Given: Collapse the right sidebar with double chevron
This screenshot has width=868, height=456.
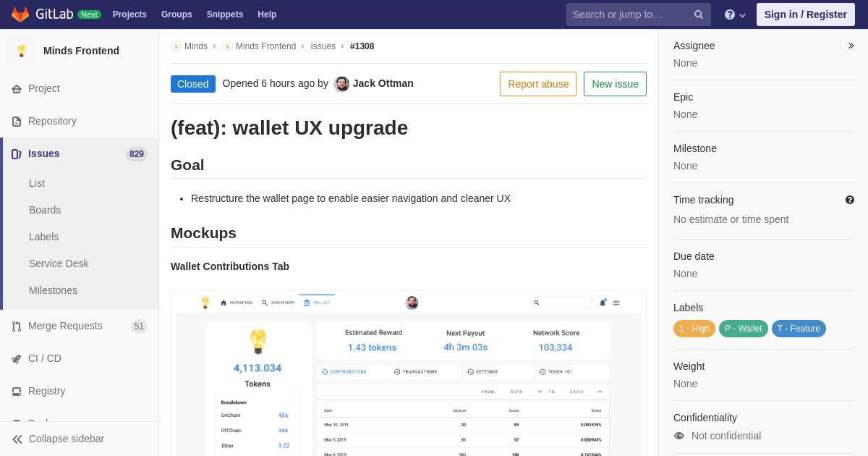Looking at the screenshot, I should coord(851,46).
